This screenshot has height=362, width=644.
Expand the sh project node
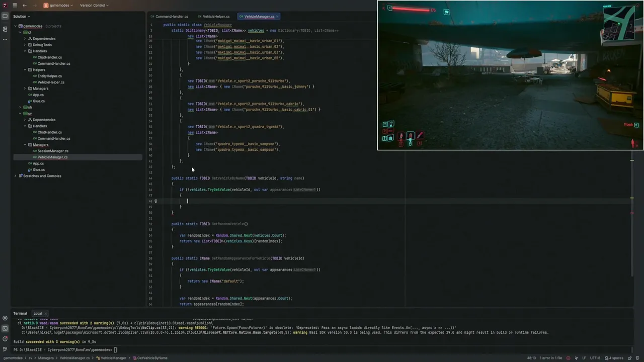(x=20, y=107)
